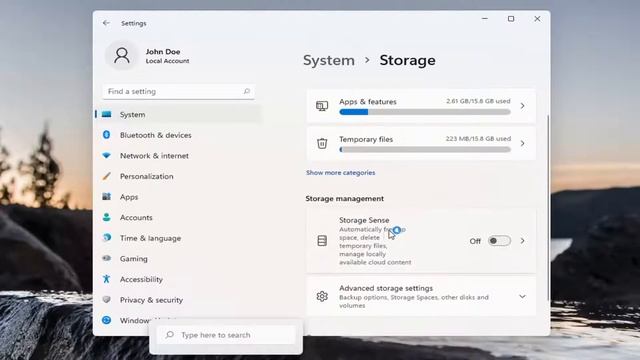Click the Local Account label
This screenshot has width=640, height=360.
coord(167,61)
